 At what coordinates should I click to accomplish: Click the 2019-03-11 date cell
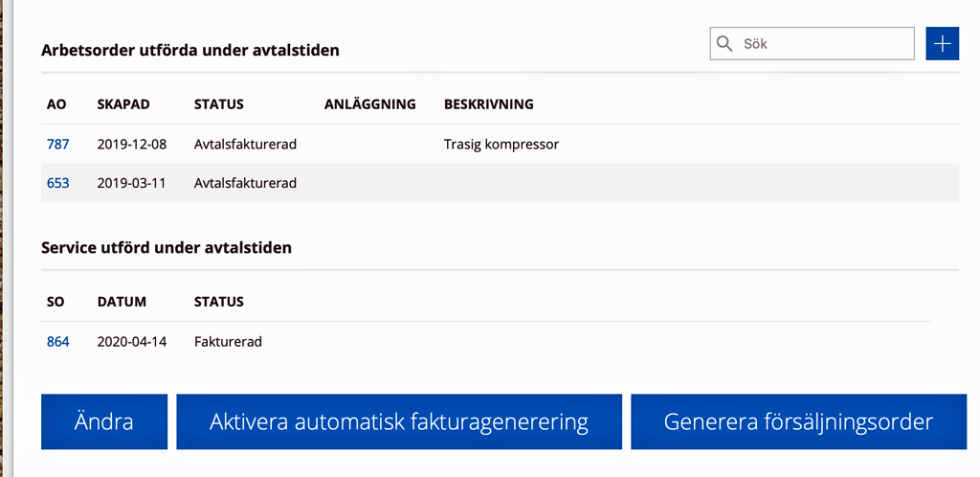pyautogui.click(x=132, y=183)
